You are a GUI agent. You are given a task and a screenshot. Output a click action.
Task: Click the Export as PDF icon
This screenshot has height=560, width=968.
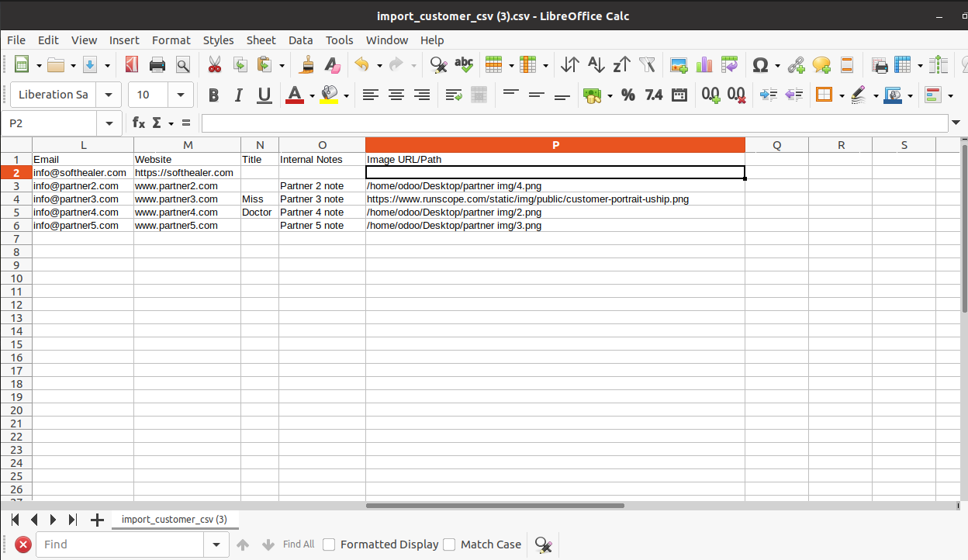click(x=132, y=65)
